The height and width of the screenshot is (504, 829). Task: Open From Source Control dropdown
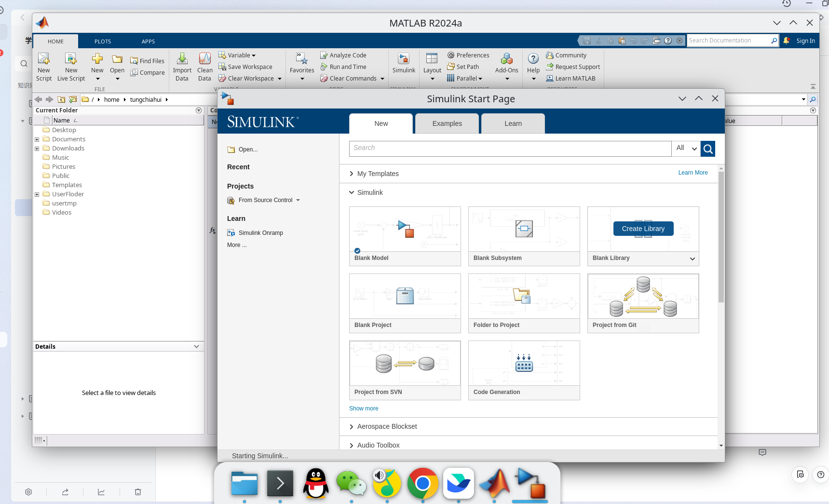(298, 200)
